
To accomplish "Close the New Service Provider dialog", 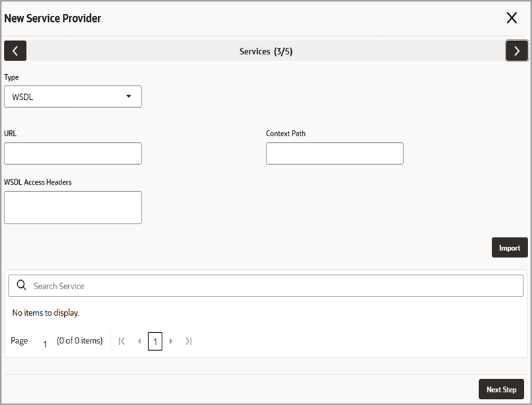I will (x=511, y=18).
